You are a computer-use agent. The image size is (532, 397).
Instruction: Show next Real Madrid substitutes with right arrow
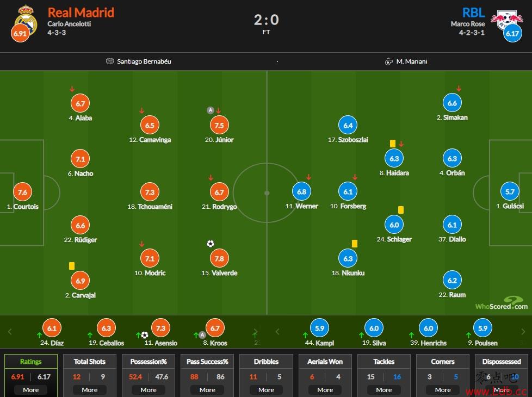(256, 332)
